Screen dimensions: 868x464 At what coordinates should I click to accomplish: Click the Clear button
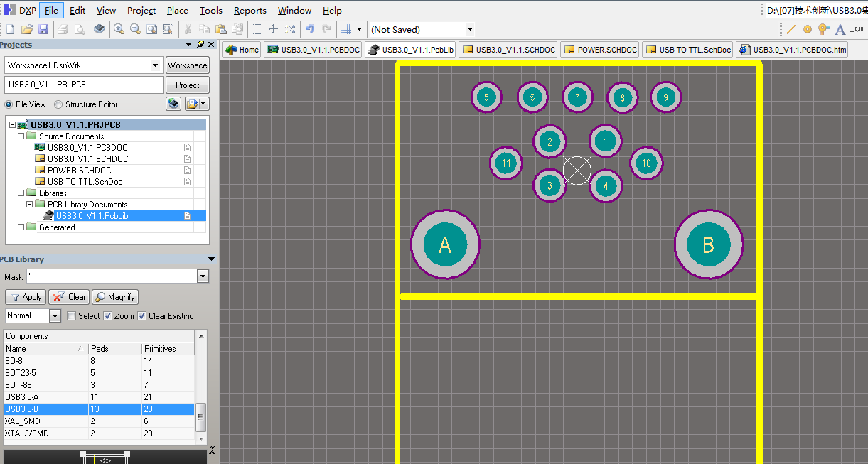coord(69,297)
